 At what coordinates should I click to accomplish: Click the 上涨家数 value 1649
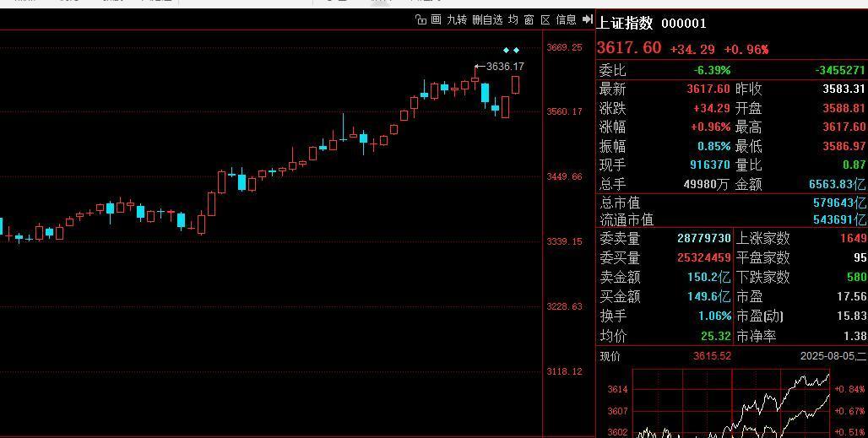click(x=853, y=238)
